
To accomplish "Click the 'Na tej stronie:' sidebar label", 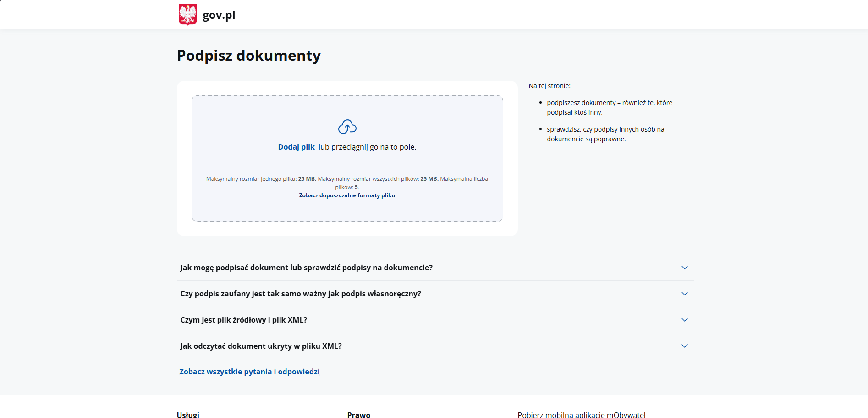I will pyautogui.click(x=549, y=86).
